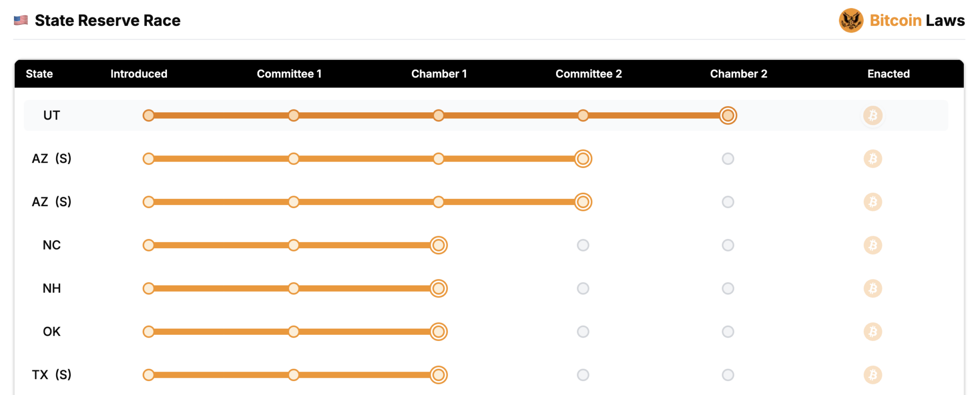This screenshot has width=980, height=395.
Task: Click the Chamber 2 column header
Action: pyautogui.click(x=738, y=74)
